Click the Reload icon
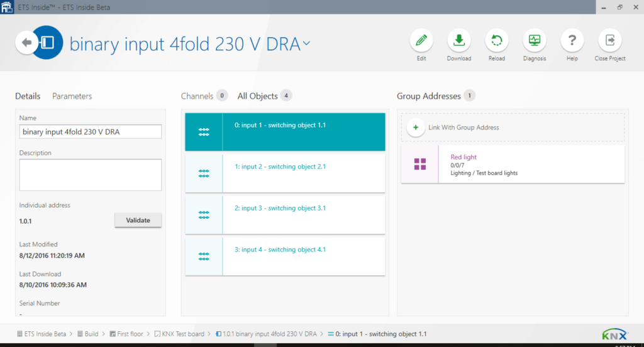 pos(497,40)
